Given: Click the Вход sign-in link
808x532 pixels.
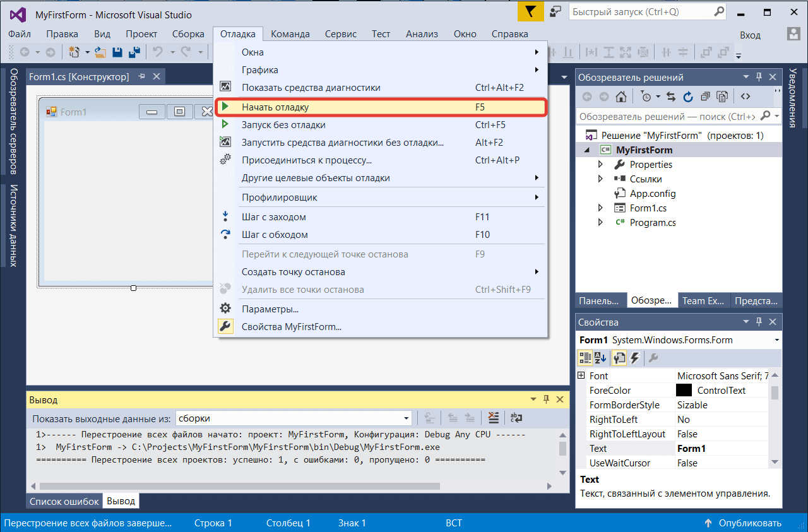Looking at the screenshot, I should (751, 35).
